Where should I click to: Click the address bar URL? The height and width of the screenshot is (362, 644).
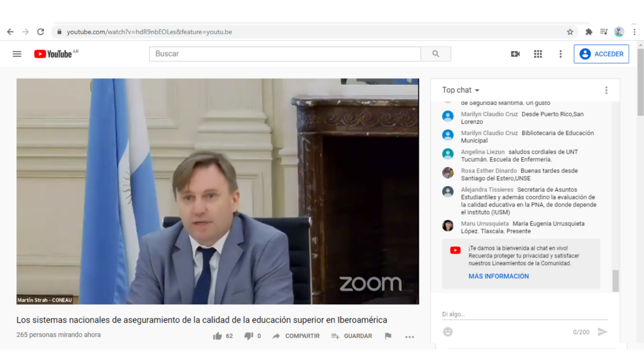click(150, 31)
